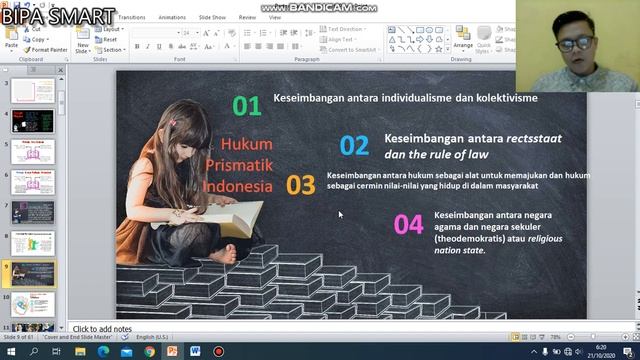The height and width of the screenshot is (360, 640).
Task: Switch to Slide Sorter view icon
Action: 524,337
